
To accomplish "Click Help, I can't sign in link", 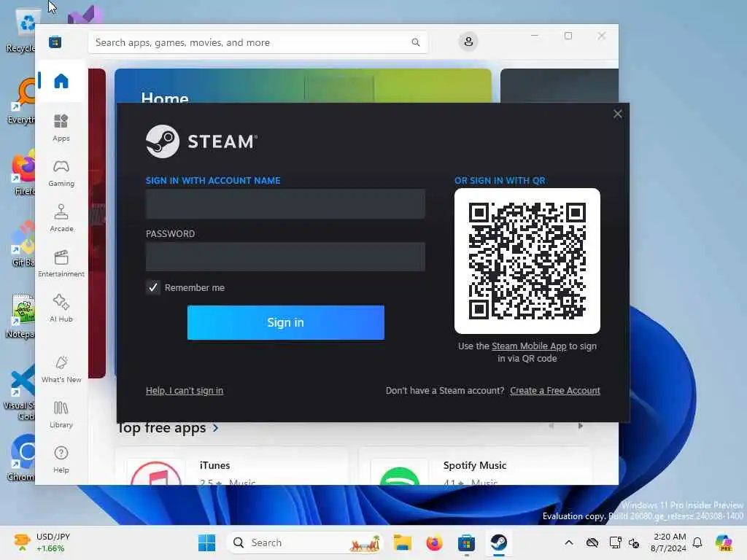I will pyautogui.click(x=185, y=391).
